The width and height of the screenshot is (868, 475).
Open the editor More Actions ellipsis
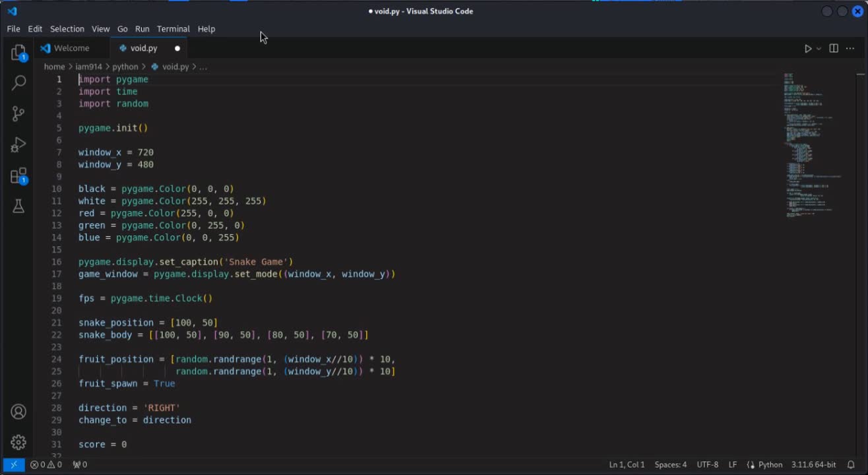point(851,49)
